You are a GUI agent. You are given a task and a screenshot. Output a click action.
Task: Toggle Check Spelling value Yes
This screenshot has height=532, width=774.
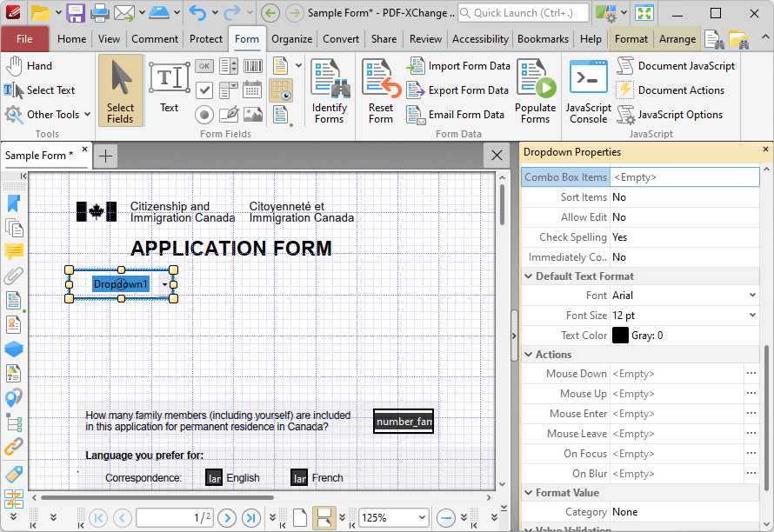click(x=684, y=237)
